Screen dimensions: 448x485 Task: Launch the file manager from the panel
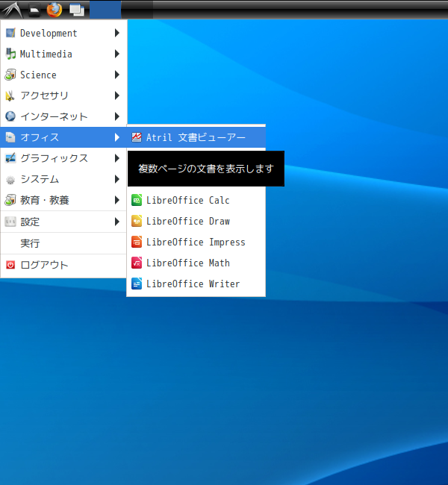34,10
